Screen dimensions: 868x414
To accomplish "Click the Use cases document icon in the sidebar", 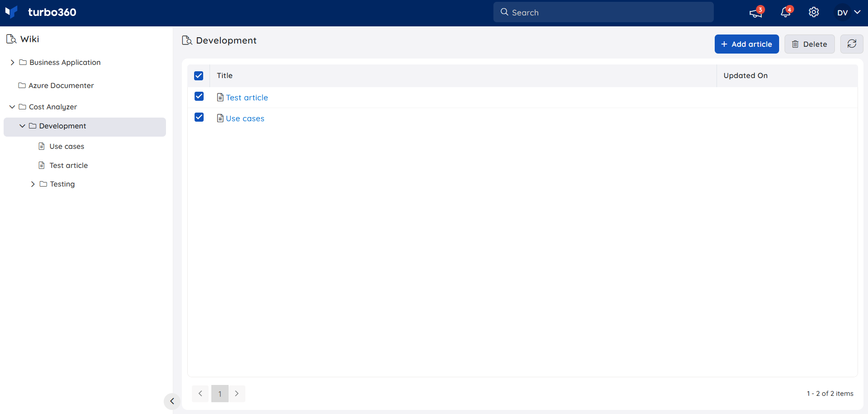I will pyautogui.click(x=42, y=146).
